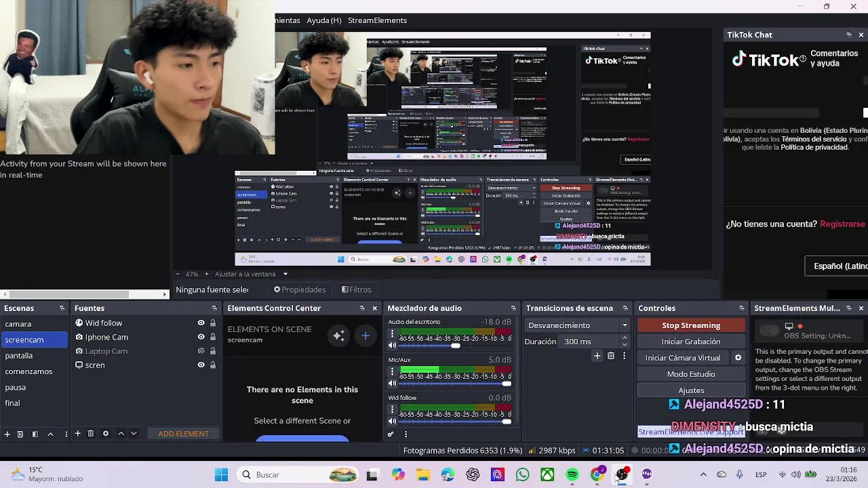This screenshot has width=868, height=488.
Task: Move scene up in Escenas toolbar
Action: click(x=50, y=434)
